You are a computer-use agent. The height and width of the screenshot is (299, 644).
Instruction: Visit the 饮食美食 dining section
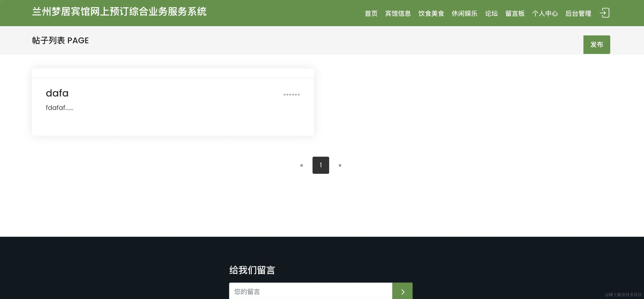click(x=431, y=13)
